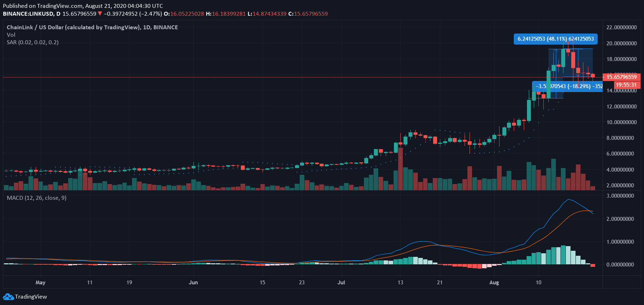This screenshot has width=644, height=305.
Task: Click the 15 date axis label
Action: point(262,283)
